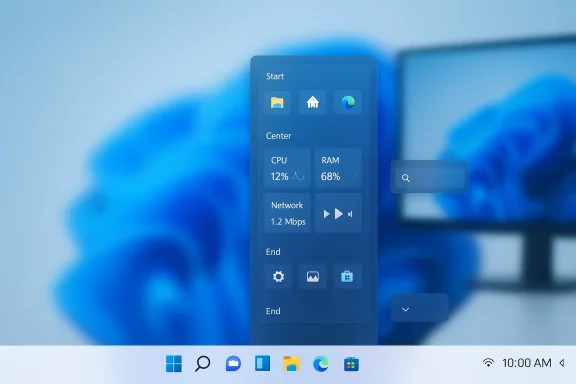The height and width of the screenshot is (384, 576).
Task: Click the small play arrow in media tile
Action: [326, 214]
